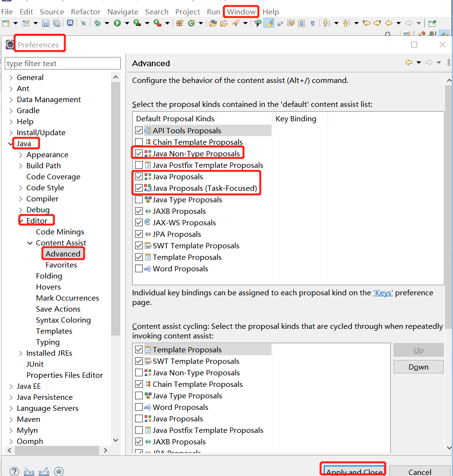Image resolution: width=453 pixels, height=476 pixels.
Task: Click the Coverage run icon
Action: click(x=137, y=23)
